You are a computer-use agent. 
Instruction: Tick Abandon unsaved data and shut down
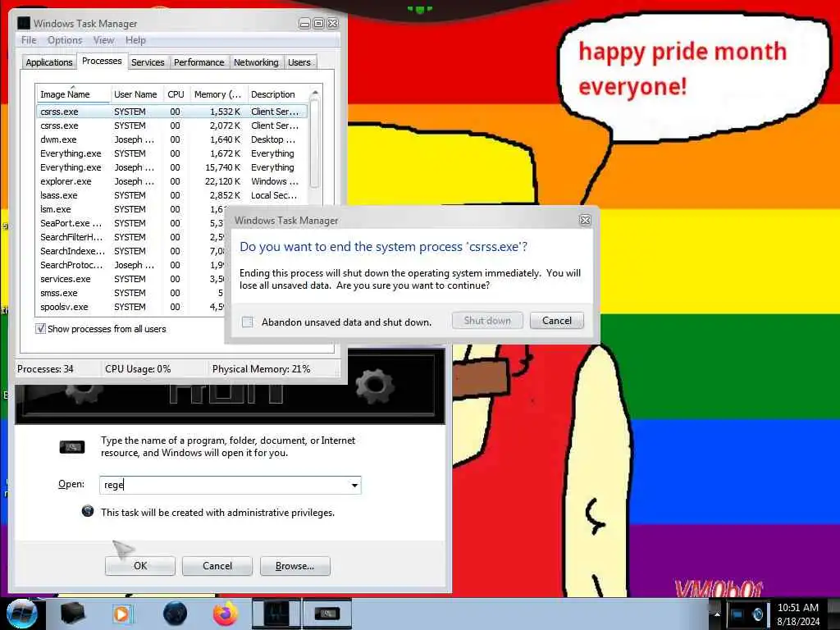point(248,322)
